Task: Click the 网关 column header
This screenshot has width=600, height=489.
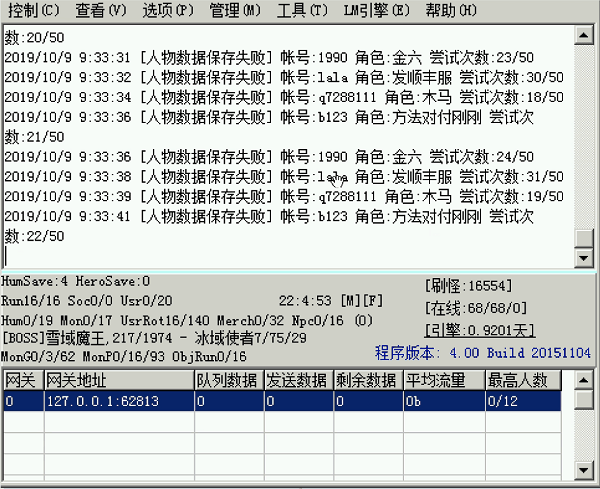Action: [x=23, y=380]
